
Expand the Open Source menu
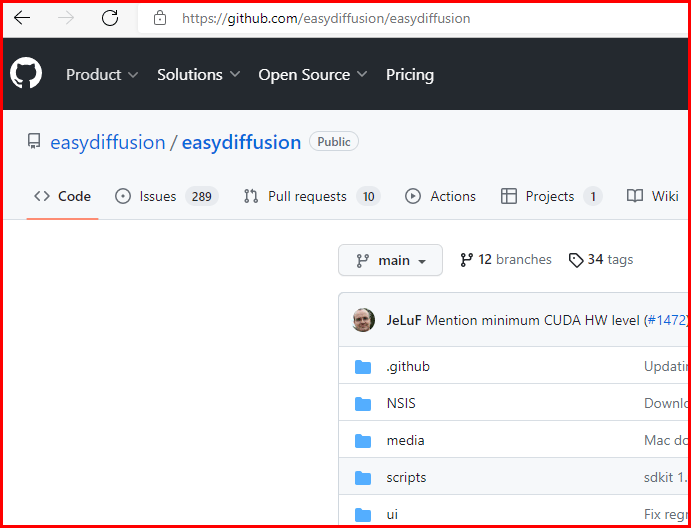coord(312,75)
